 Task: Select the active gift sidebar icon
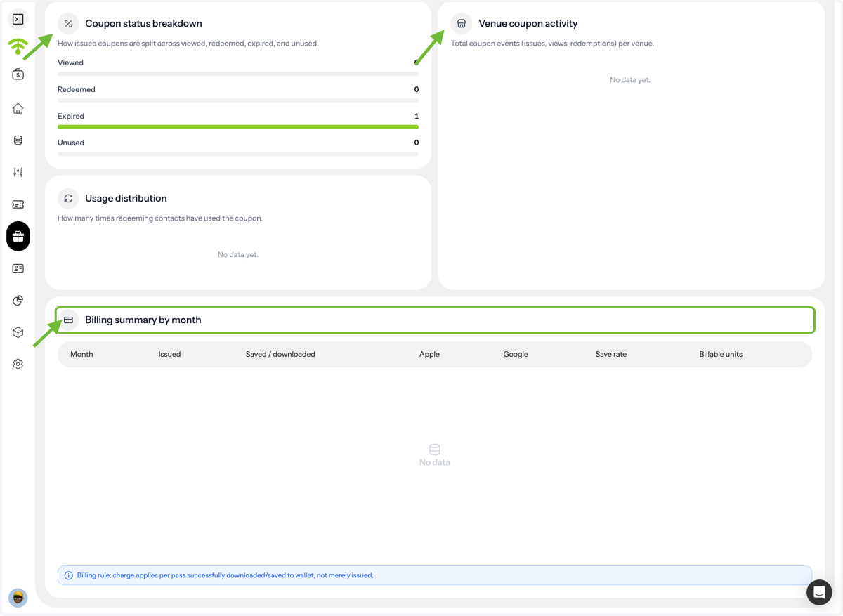point(18,236)
